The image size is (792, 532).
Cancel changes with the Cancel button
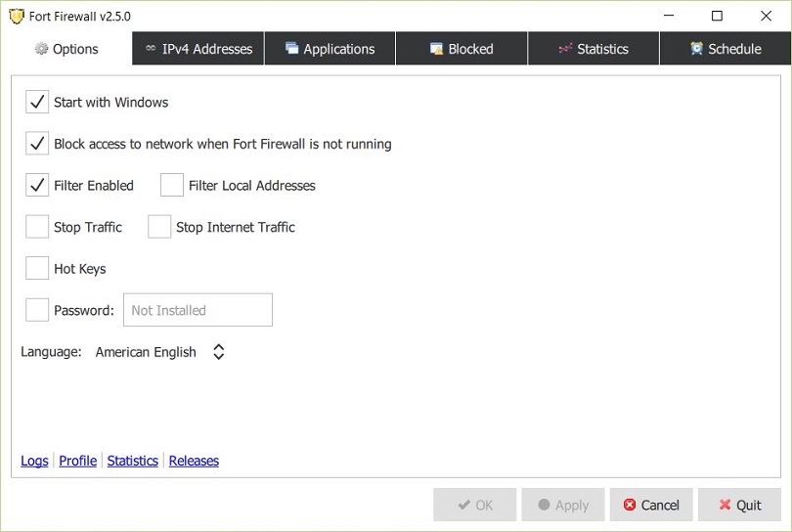[x=651, y=505]
